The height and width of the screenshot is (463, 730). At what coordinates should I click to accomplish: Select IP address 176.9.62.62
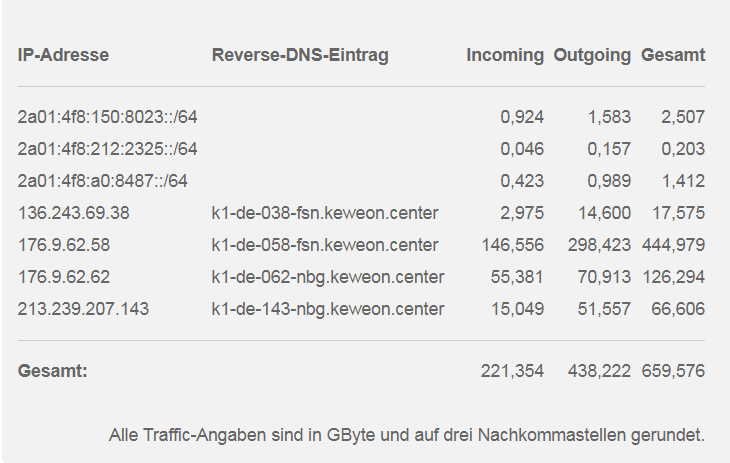(x=64, y=277)
